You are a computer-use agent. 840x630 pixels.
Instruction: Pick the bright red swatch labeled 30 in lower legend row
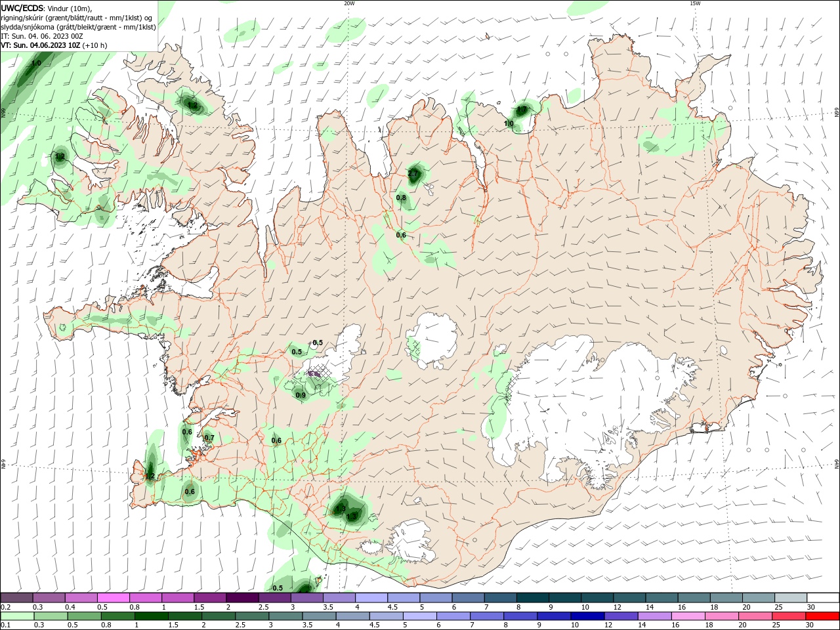(x=823, y=616)
